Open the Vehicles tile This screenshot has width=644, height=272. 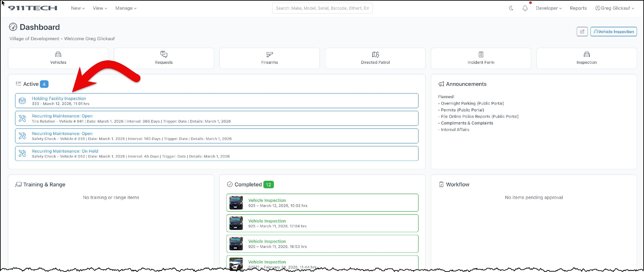coord(58,58)
